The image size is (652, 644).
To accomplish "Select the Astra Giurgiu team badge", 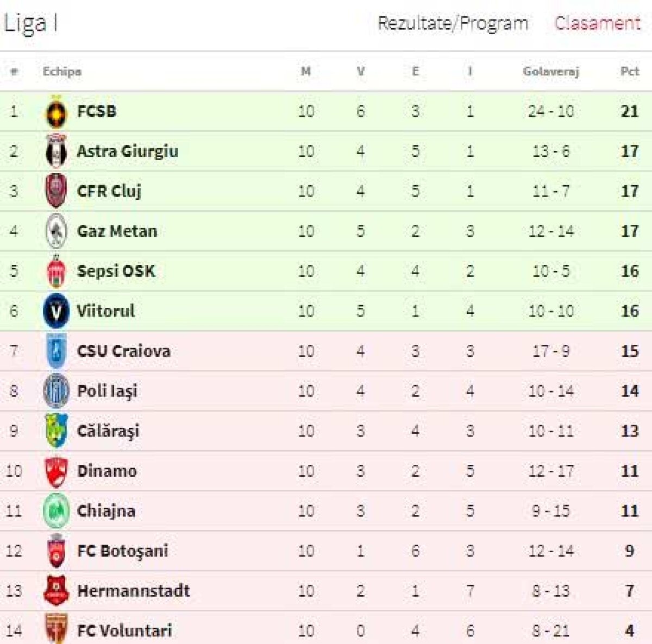I will [56, 151].
